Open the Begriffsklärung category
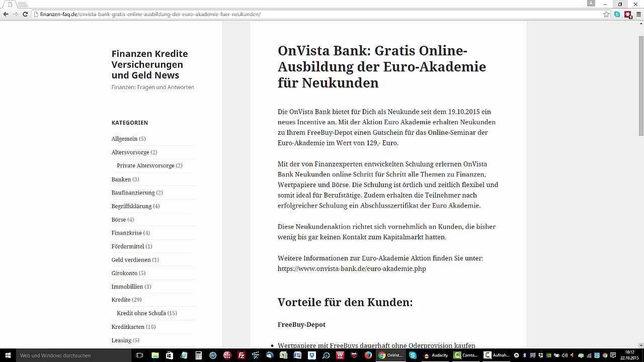Image resolution: width=644 pixels, height=362 pixels. coord(131,206)
